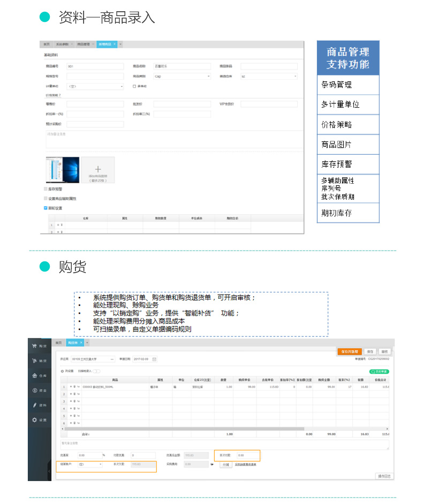Switch to the 商品管理 tab
The image size is (423, 504).
83,44
